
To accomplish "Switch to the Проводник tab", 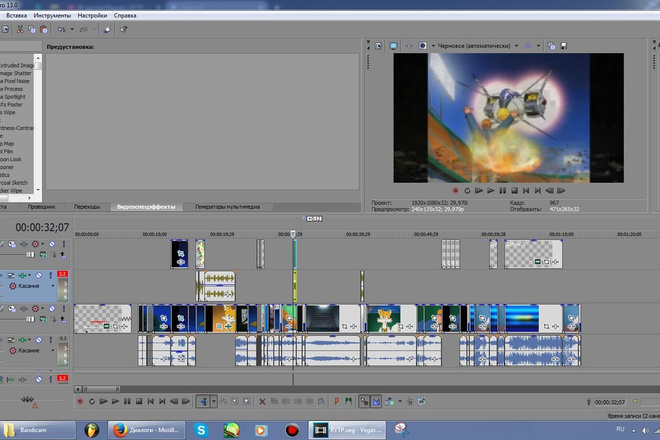I will click(41, 207).
